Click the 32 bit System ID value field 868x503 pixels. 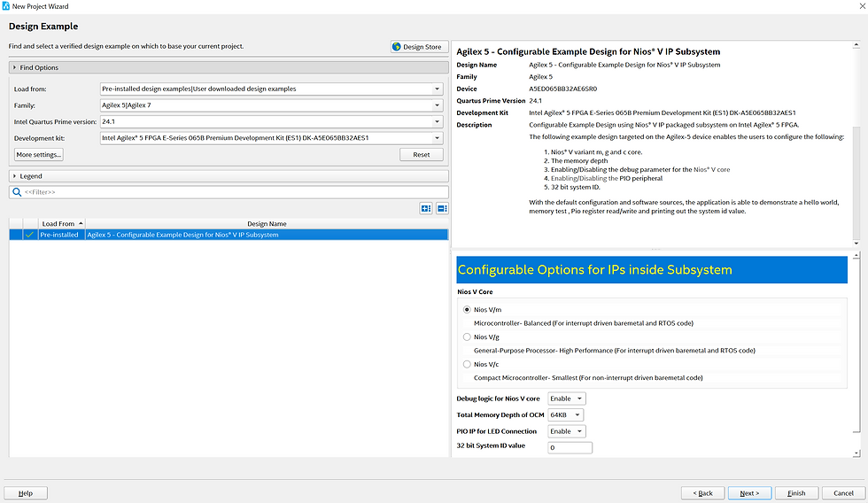[x=570, y=448]
